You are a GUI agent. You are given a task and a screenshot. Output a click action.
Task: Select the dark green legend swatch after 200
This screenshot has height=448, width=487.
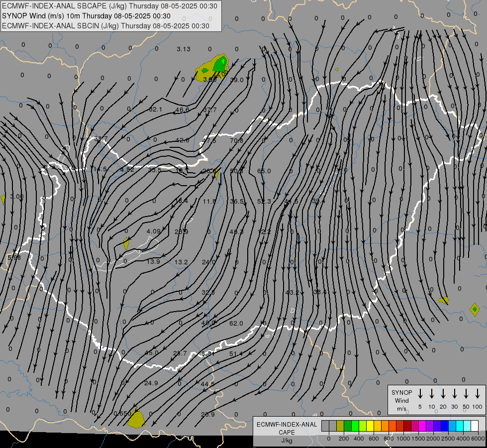point(348,426)
